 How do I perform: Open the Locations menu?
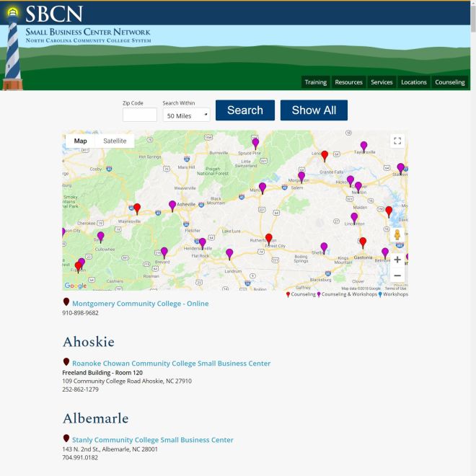(x=414, y=82)
